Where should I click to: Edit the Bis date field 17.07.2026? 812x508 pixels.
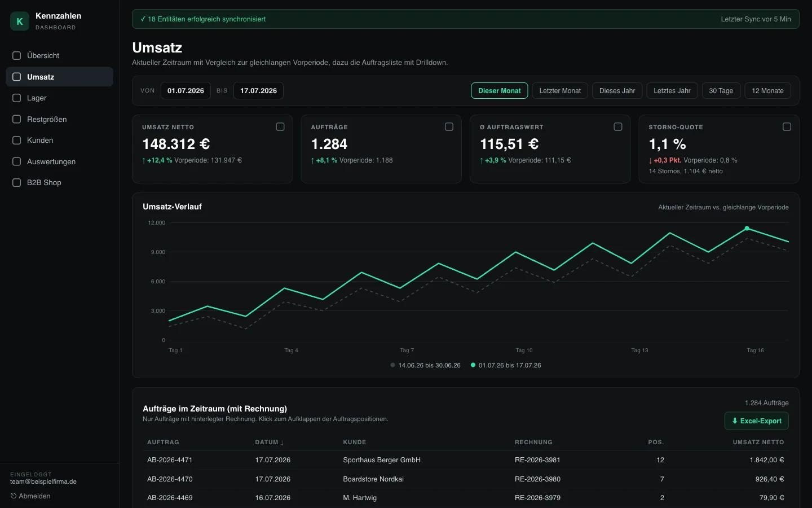click(258, 91)
